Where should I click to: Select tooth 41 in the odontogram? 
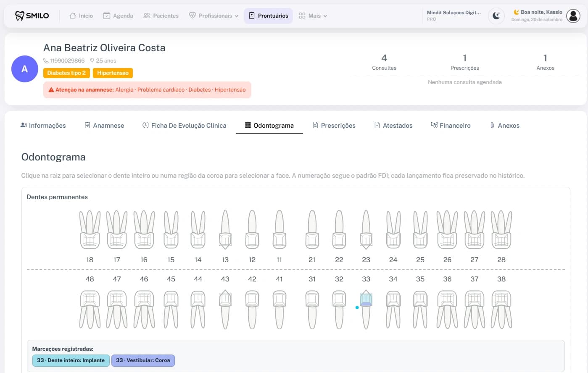pyautogui.click(x=279, y=310)
